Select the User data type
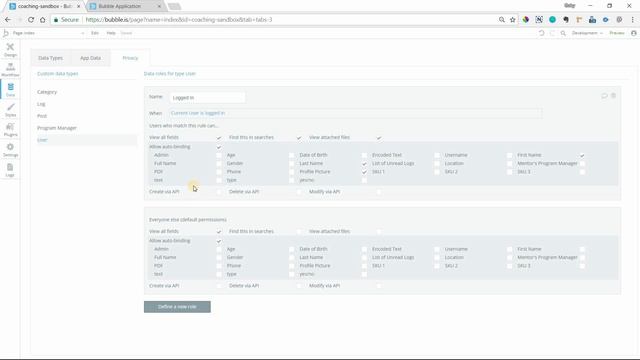640x360 pixels. [x=42, y=140]
